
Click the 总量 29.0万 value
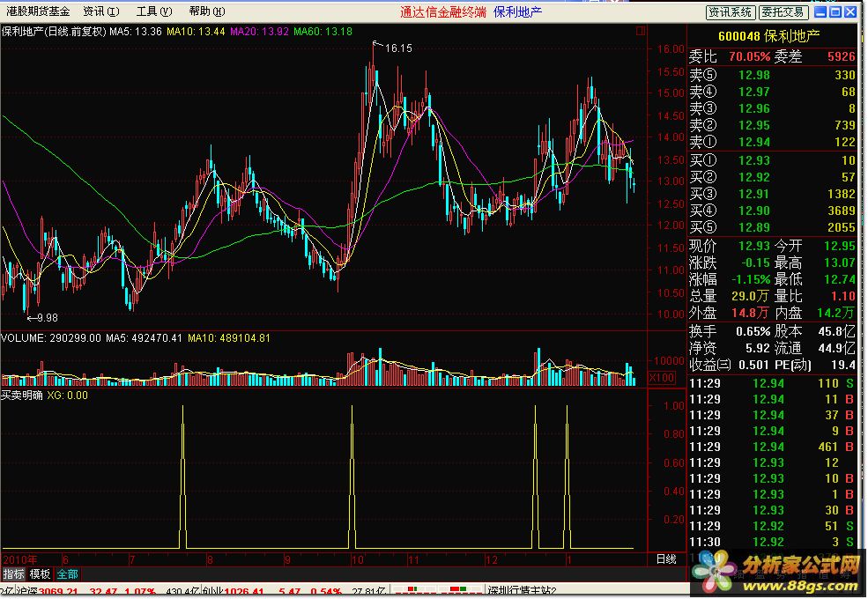[750, 296]
